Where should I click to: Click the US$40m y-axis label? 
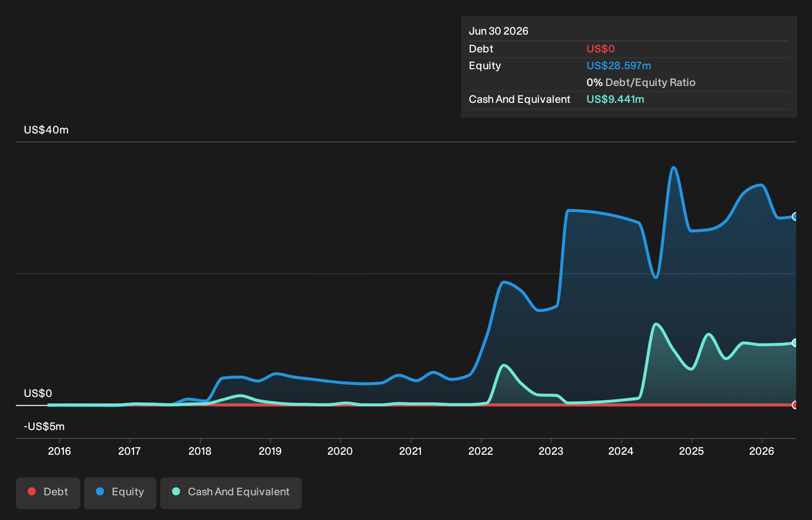click(x=46, y=130)
